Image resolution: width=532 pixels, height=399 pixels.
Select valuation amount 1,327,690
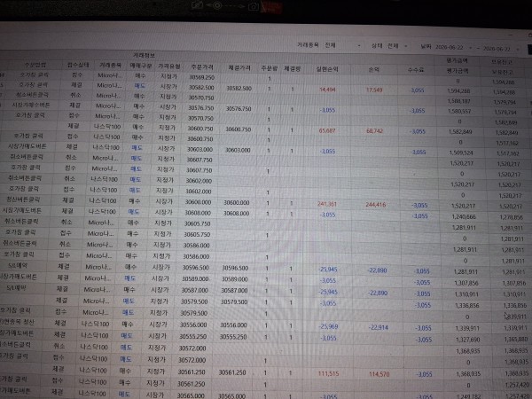468,340
